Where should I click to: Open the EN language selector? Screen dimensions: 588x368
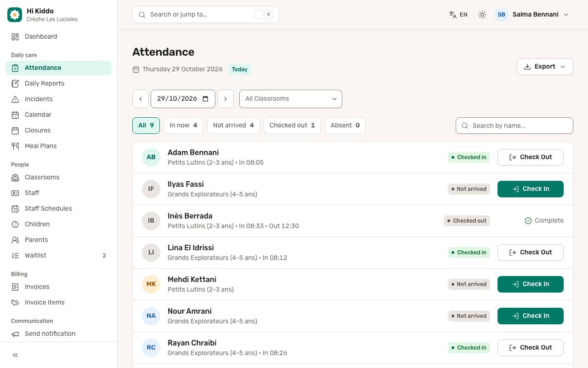[458, 15]
